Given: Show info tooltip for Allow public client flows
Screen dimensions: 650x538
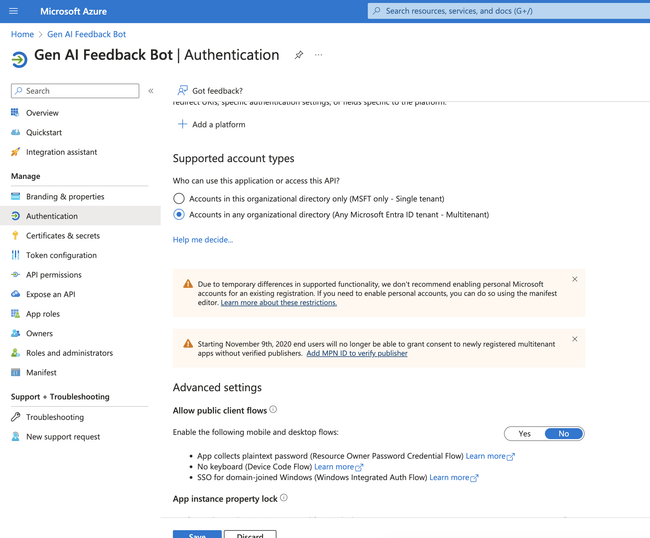Looking at the screenshot, I should (x=273, y=410).
